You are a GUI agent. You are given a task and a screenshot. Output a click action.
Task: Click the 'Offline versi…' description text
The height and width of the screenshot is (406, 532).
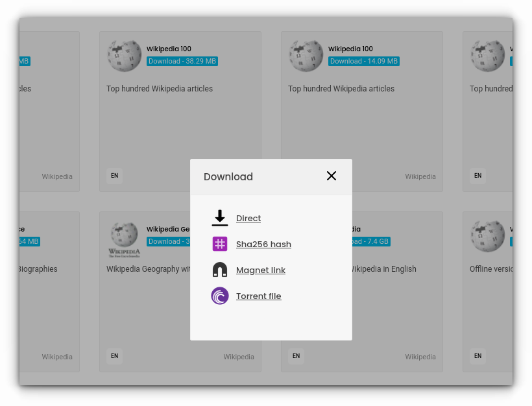coord(491,269)
